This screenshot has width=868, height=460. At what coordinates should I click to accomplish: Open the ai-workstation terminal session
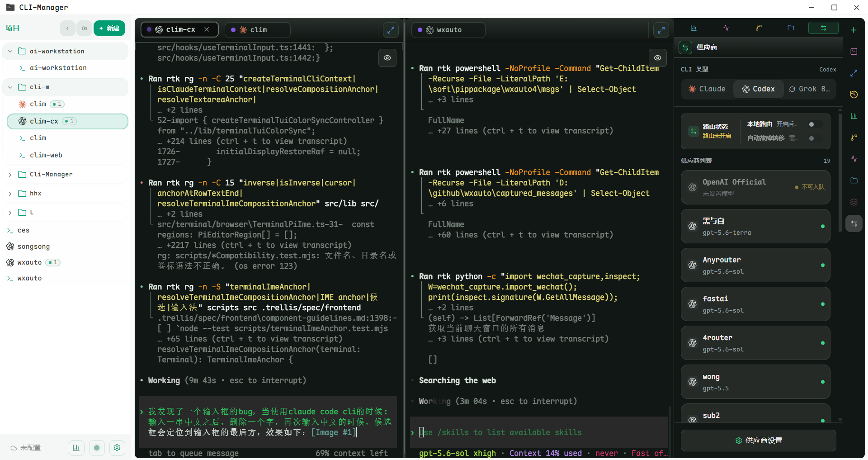67,68
